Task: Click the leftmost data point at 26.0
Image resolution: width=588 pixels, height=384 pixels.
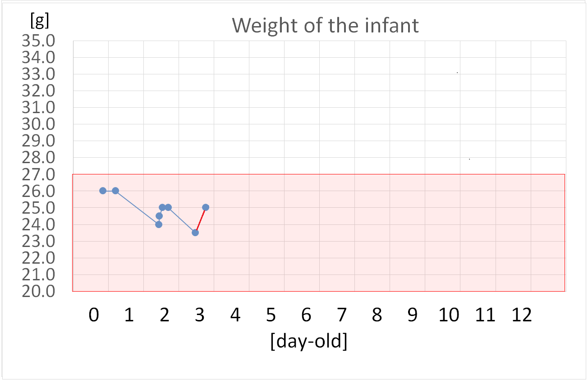Action: tap(103, 191)
